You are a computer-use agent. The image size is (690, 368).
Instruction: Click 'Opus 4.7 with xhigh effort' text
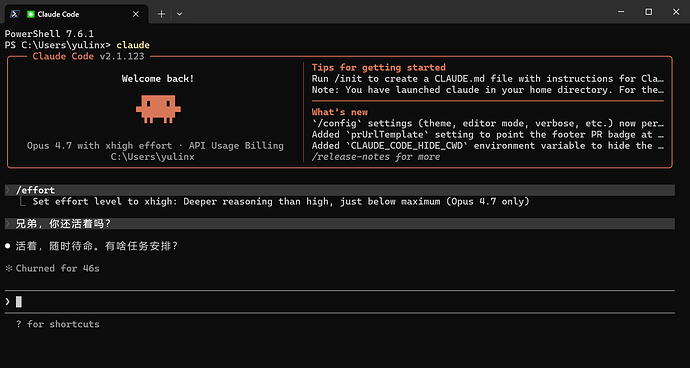click(x=99, y=146)
